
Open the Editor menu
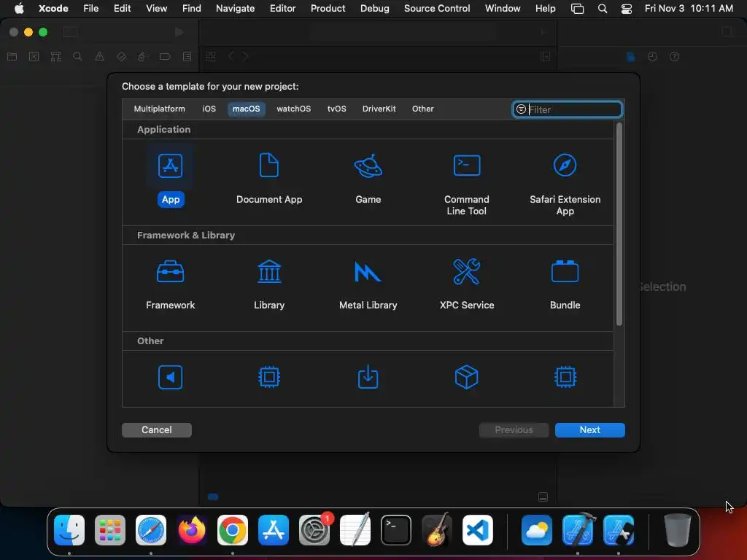coord(282,8)
